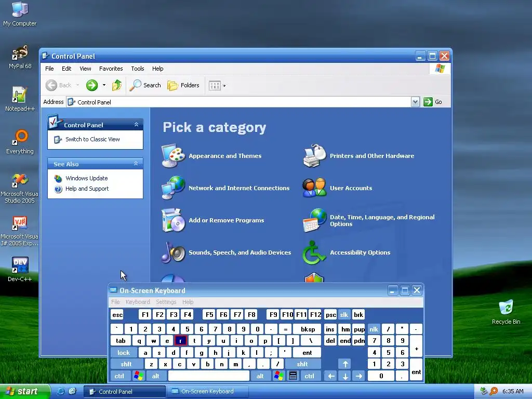The height and width of the screenshot is (399, 532).
Task: Toggle the left alt key
Action: (x=156, y=376)
